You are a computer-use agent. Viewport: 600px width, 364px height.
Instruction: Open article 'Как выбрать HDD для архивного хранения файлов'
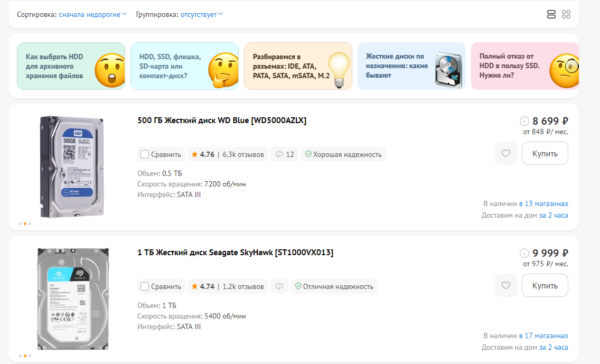71,66
